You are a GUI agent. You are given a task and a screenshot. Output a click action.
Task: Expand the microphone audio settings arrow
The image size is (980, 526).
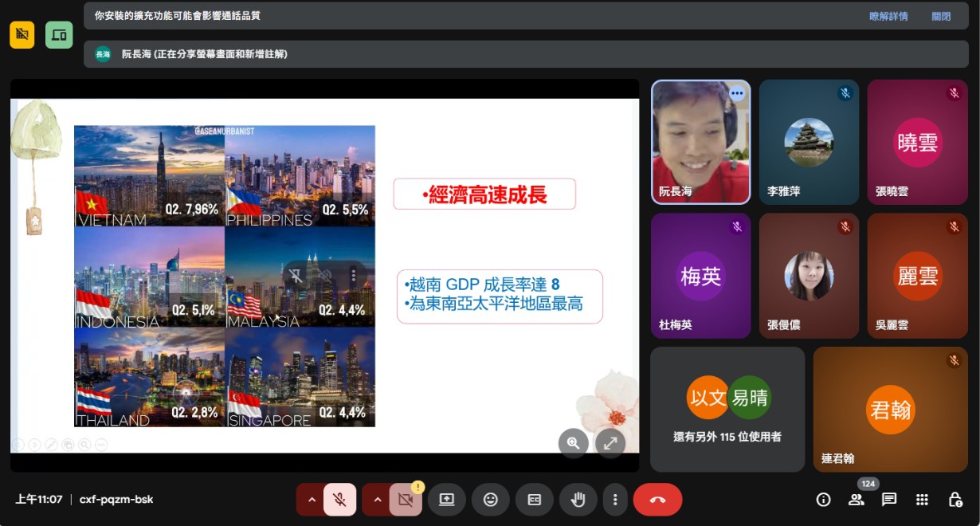(312, 500)
